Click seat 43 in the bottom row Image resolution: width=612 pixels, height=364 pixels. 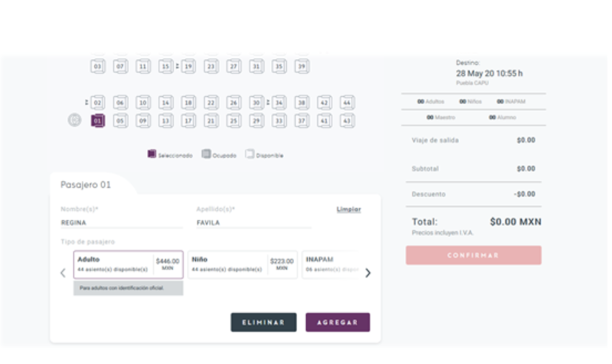point(347,120)
